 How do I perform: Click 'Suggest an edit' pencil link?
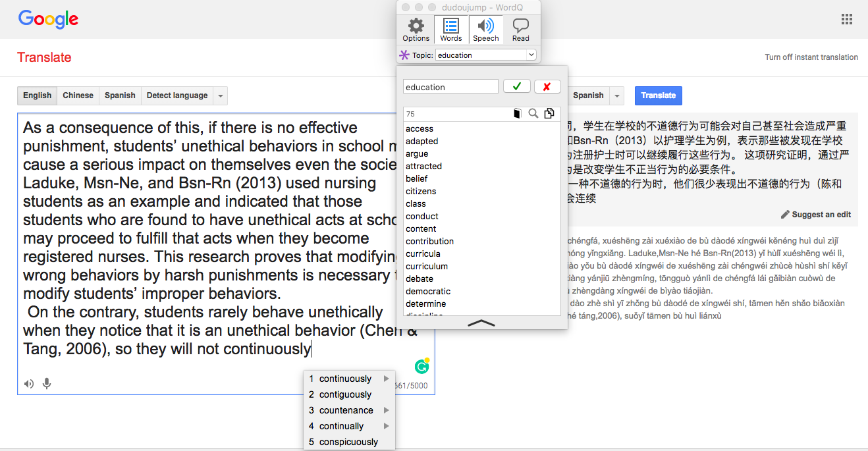click(x=815, y=215)
